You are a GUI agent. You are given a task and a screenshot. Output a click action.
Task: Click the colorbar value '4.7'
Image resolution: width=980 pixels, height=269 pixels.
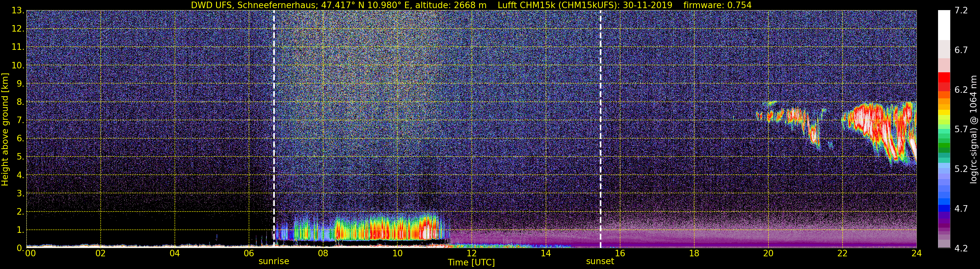961,209
